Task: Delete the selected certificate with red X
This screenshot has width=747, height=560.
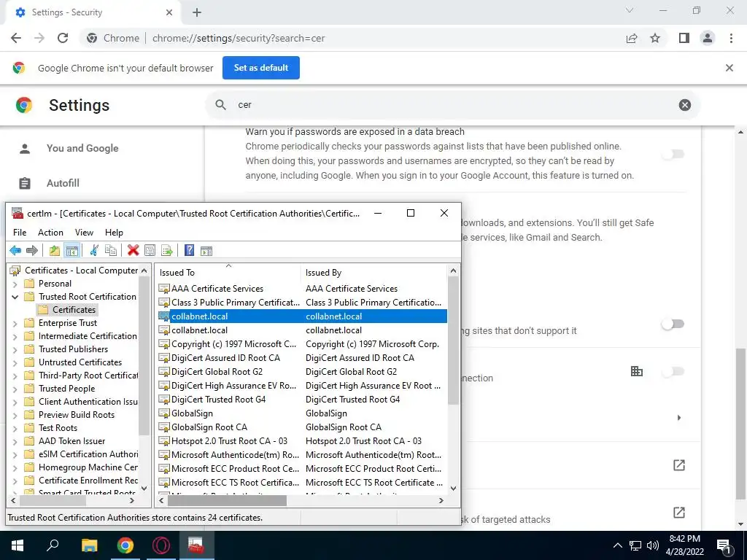Action: 133,251
